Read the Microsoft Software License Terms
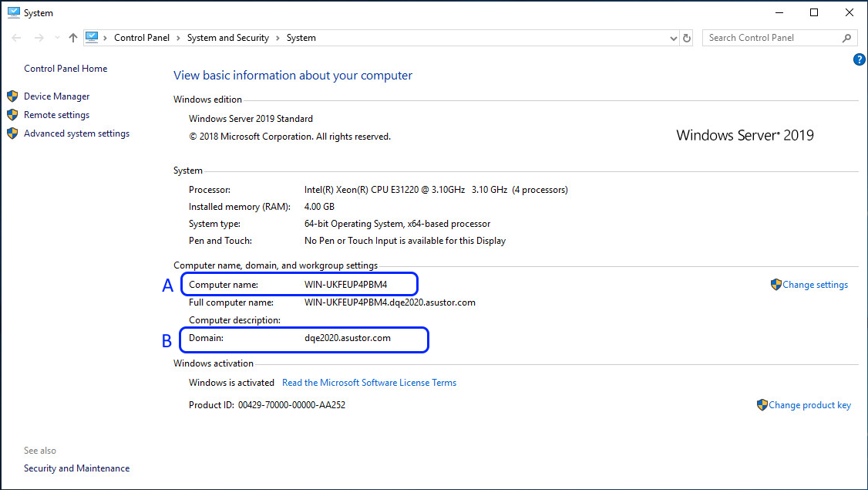 tap(369, 383)
